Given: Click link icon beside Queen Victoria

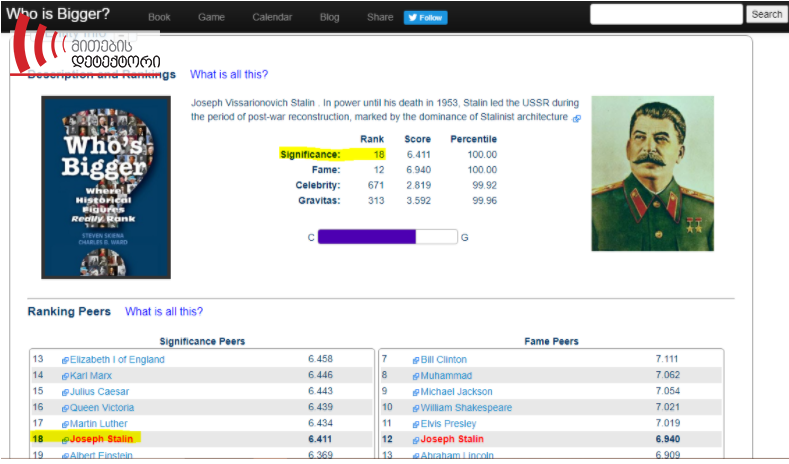Looking at the screenshot, I should tap(65, 409).
